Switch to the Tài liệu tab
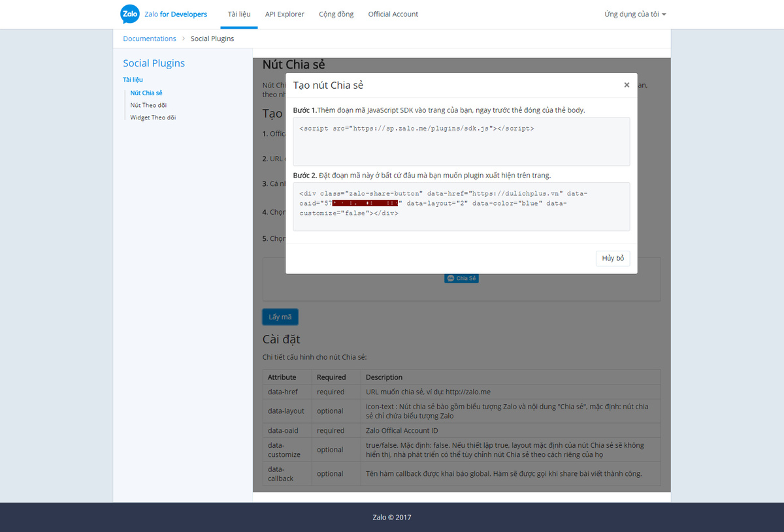The height and width of the screenshot is (532, 784). coord(239,14)
